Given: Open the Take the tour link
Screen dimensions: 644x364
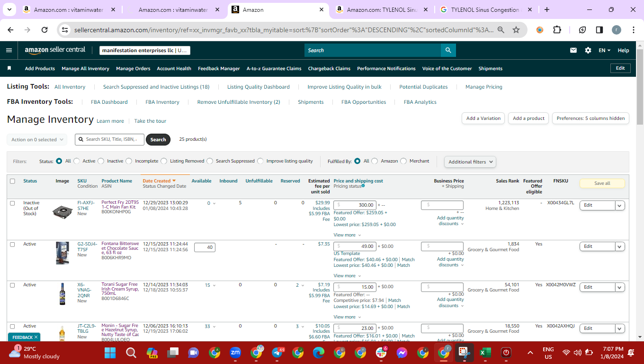Looking at the screenshot, I should [150, 121].
